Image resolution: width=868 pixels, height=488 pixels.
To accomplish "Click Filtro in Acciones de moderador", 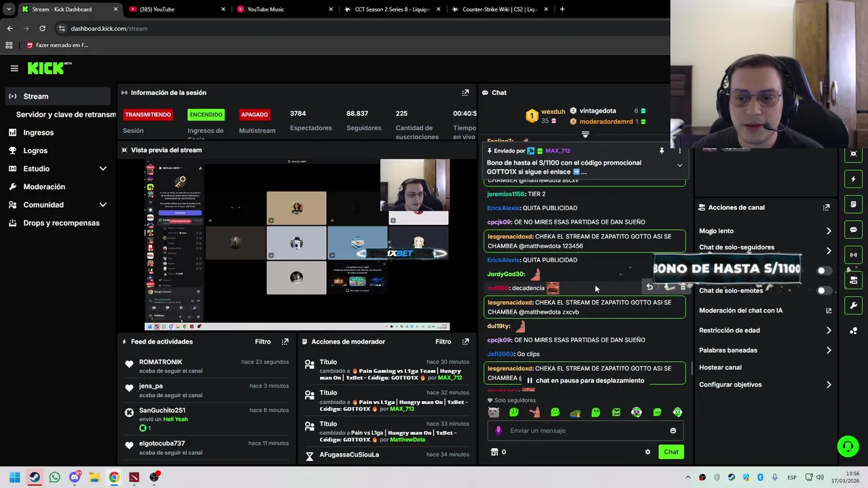I will 443,342.
